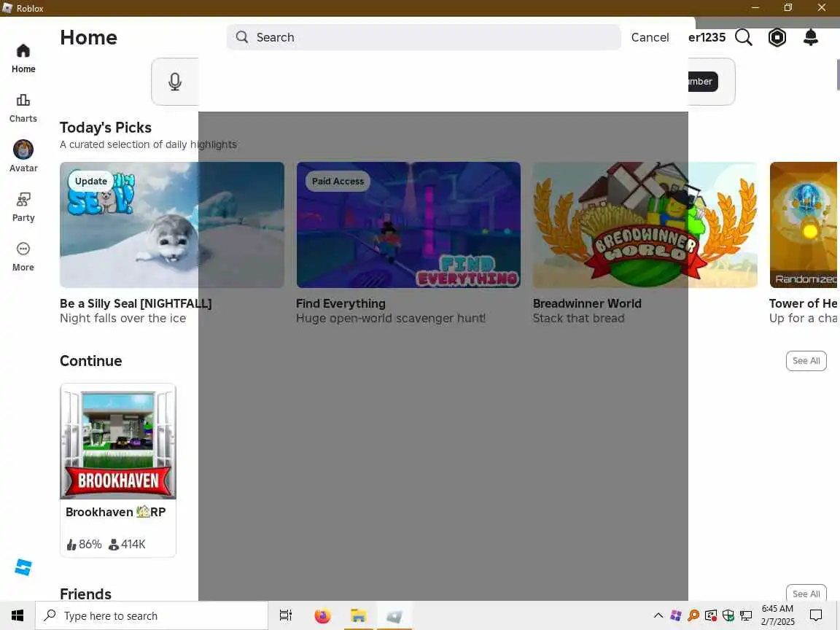Screen dimensions: 840x630
Task: Open File Explorer from the taskbar
Action: coord(359,615)
